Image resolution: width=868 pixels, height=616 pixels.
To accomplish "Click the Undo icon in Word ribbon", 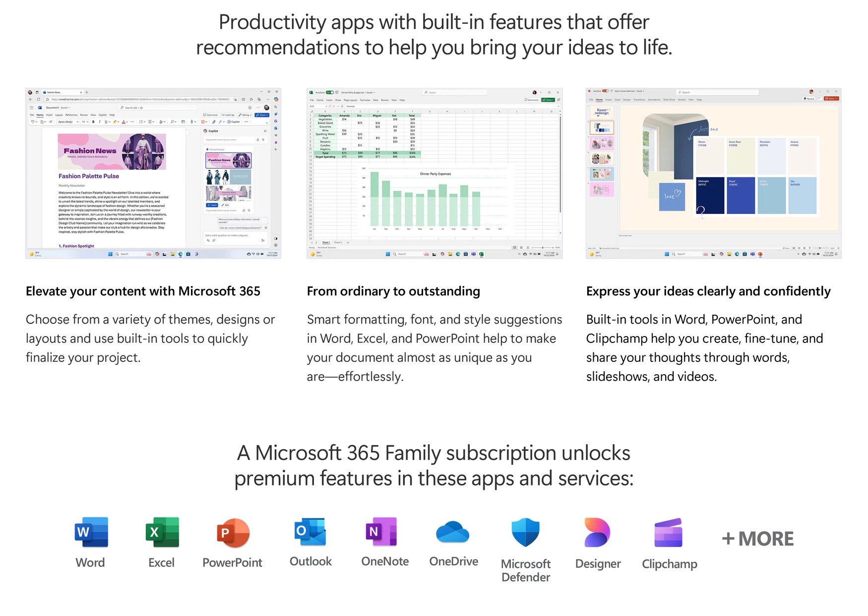I will pyautogui.click(x=33, y=122).
